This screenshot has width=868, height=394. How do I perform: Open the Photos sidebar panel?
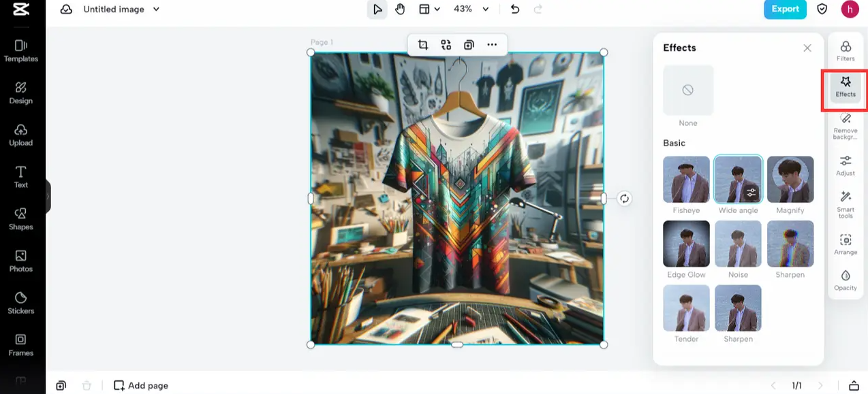pos(21,261)
